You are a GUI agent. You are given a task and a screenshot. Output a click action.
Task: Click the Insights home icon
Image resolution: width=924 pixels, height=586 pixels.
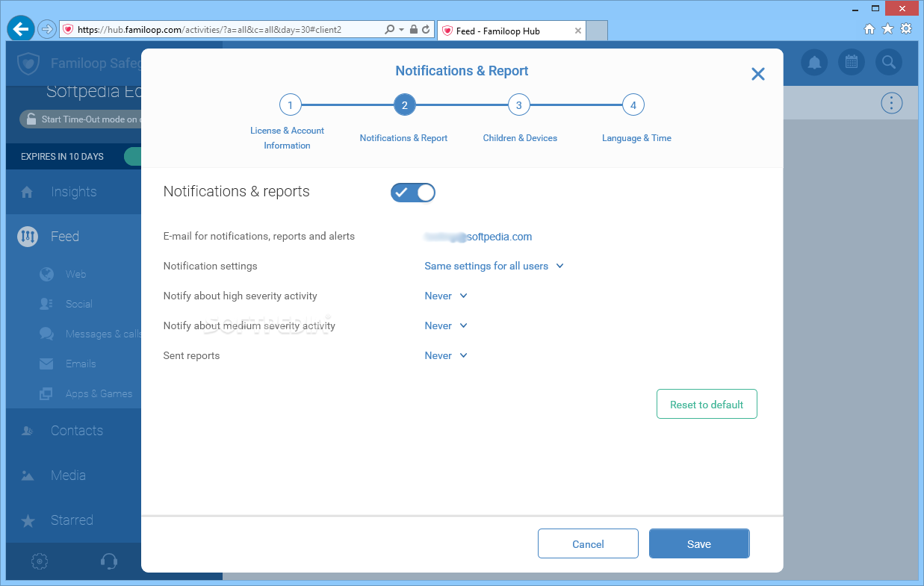tap(27, 192)
